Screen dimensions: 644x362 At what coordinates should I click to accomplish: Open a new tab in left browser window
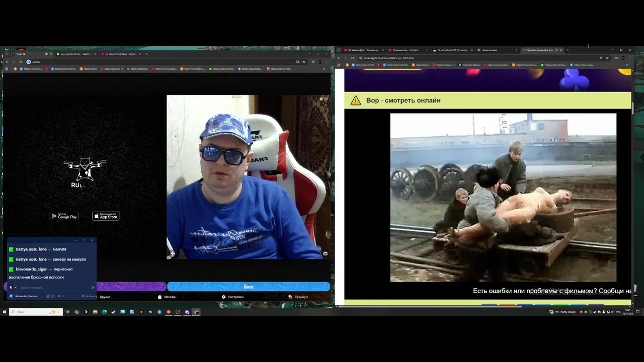click(146, 54)
